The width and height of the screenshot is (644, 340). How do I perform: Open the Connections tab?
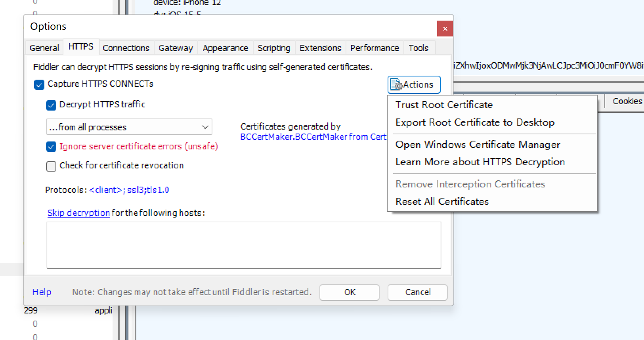126,48
